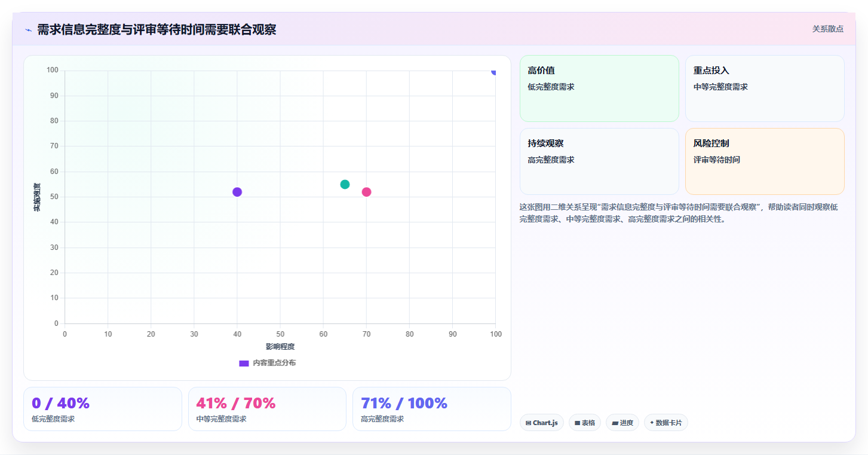Click the 71% / 100% stat card
The image size is (868, 455).
(x=432, y=409)
